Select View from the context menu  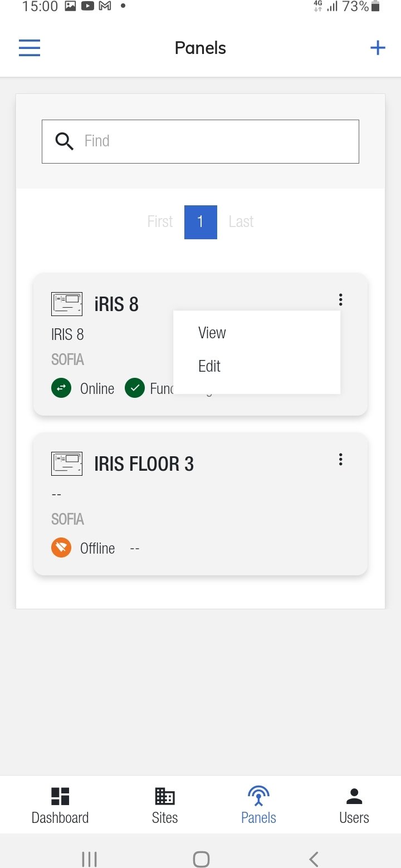(x=212, y=333)
